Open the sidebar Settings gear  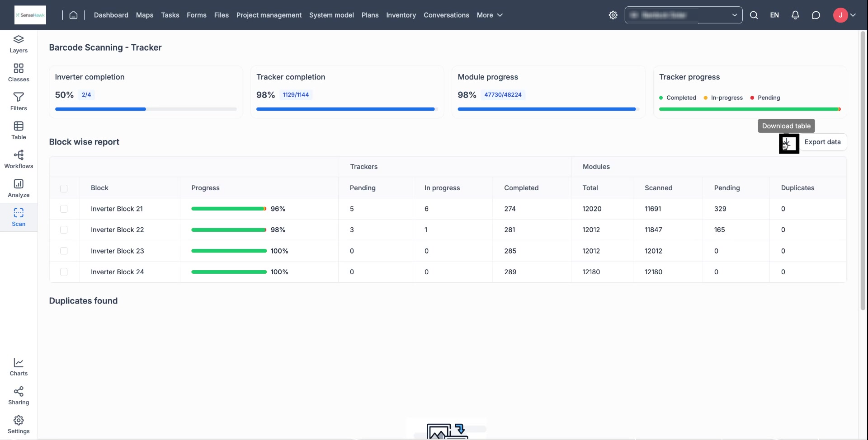pos(19,425)
